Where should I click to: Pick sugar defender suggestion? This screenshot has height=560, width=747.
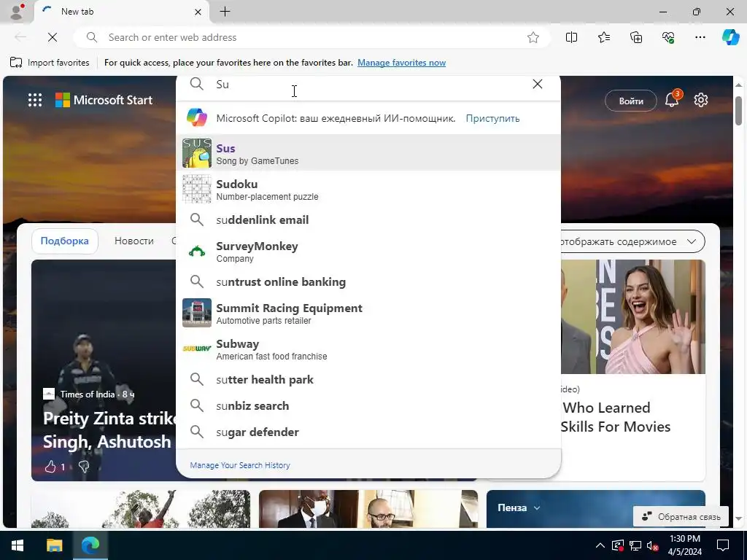[x=368, y=432]
